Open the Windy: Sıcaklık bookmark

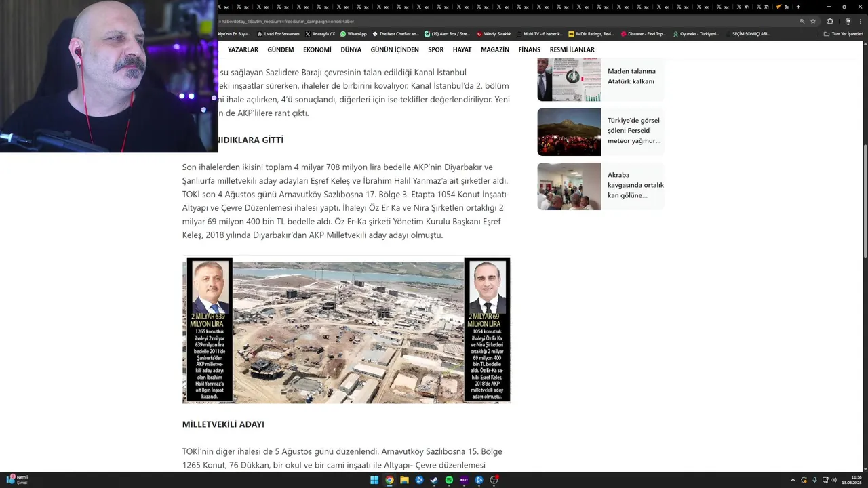coord(494,33)
